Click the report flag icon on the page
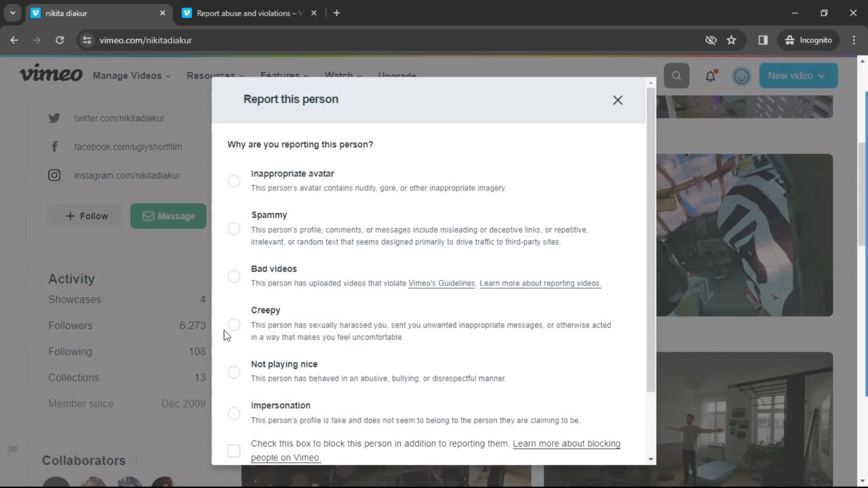 tap(13, 449)
